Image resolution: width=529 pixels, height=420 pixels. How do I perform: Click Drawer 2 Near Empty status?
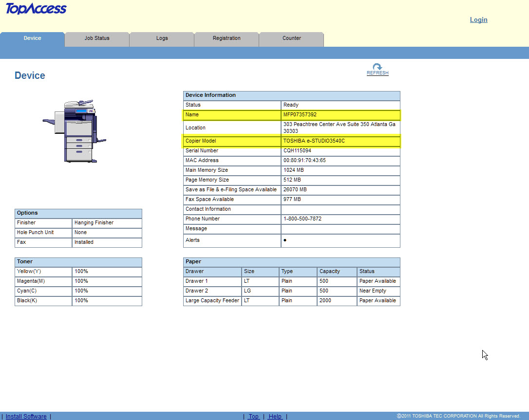click(373, 291)
